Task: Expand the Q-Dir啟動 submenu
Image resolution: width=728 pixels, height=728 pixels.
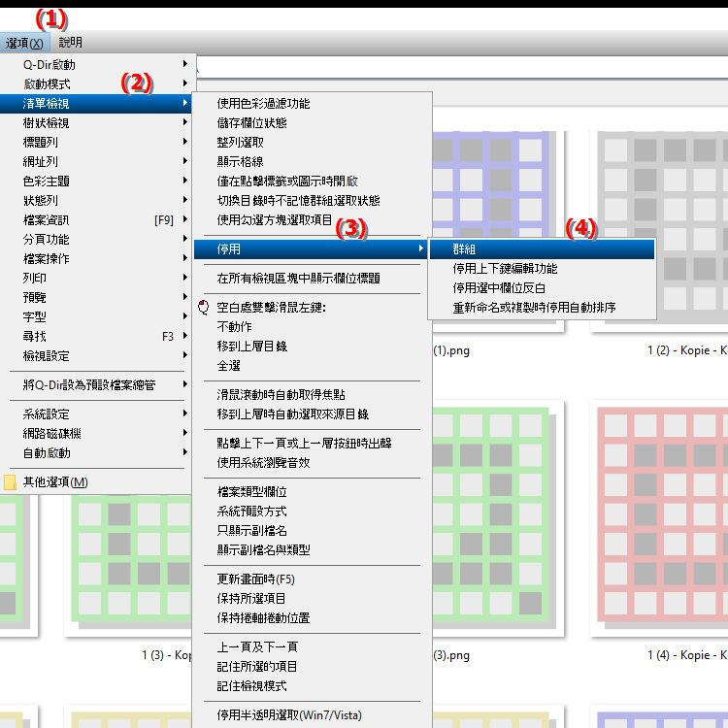Action: [97, 64]
